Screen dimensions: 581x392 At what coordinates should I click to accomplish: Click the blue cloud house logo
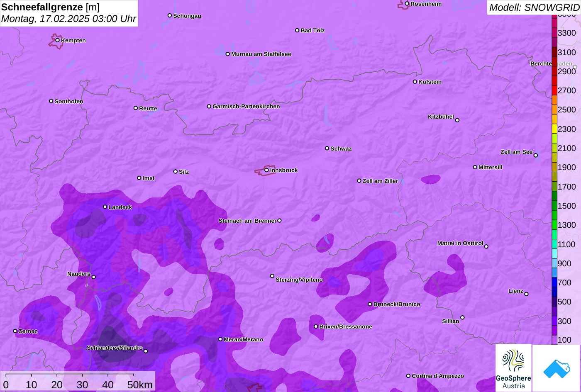[557, 368]
